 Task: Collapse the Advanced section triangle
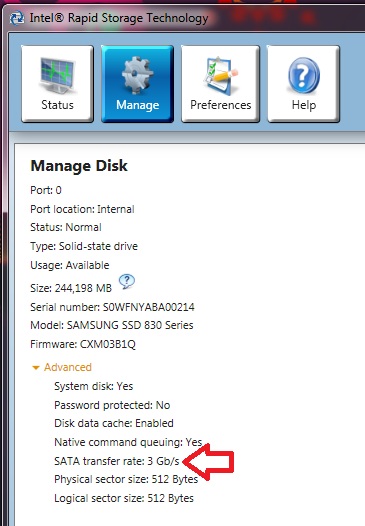[36, 368]
